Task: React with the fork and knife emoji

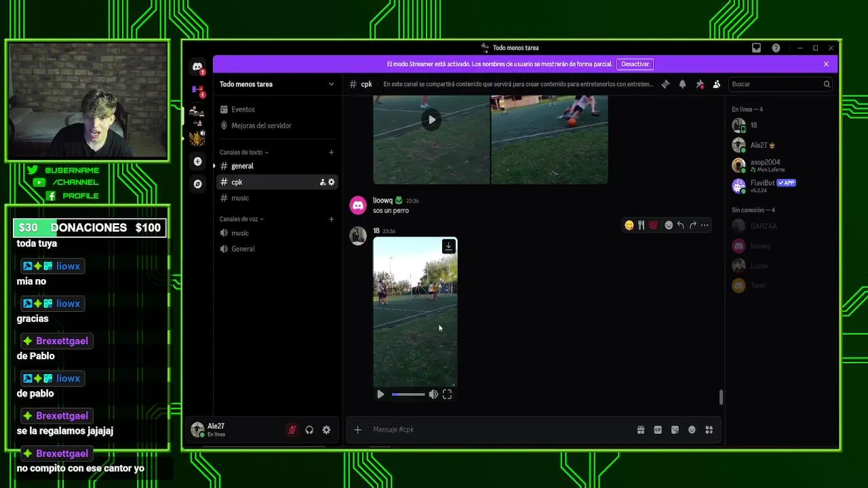Action: 641,225
